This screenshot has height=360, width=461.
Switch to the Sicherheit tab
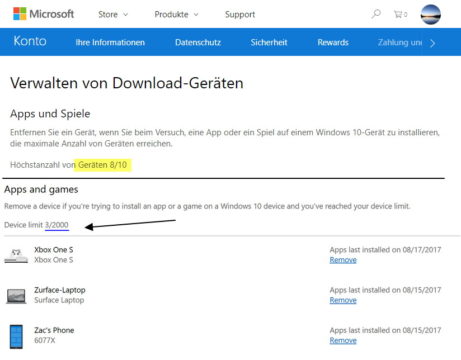click(x=269, y=42)
